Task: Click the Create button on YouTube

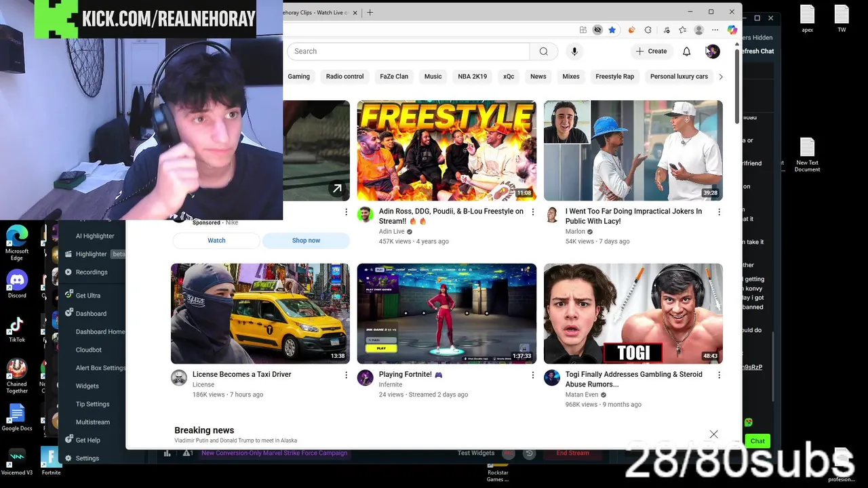Action: 651,52
